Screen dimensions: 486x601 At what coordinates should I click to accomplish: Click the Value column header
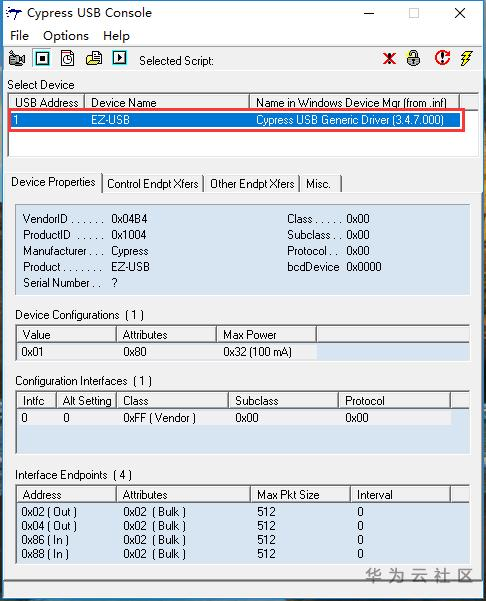[x=66, y=335]
